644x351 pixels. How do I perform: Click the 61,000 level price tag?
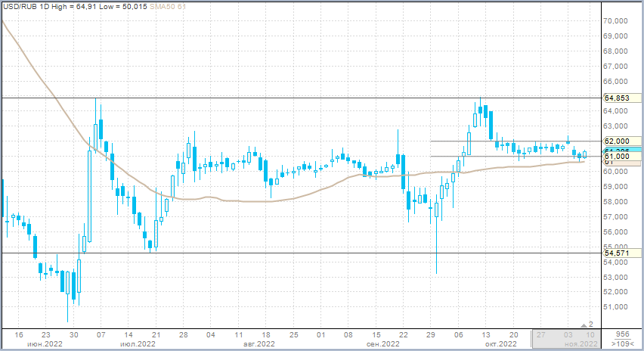click(618, 157)
